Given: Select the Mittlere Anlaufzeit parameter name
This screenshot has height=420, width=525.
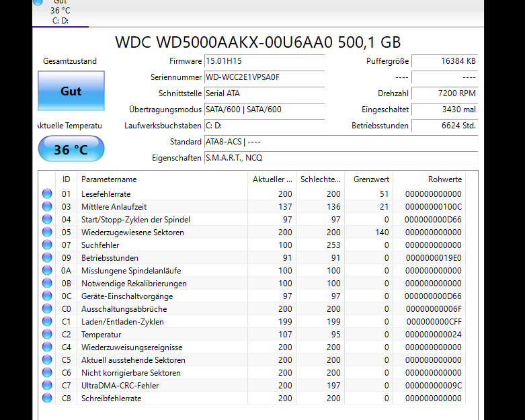Looking at the screenshot, I should click(114, 207).
